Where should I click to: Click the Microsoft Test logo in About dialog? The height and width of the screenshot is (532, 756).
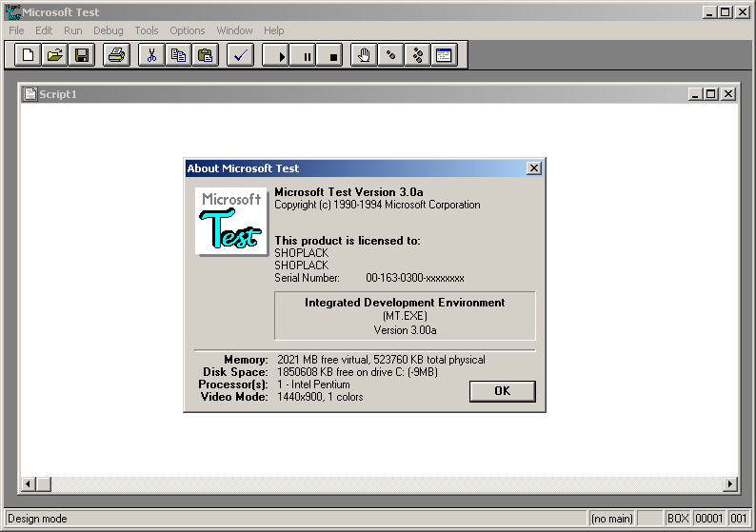tap(231, 221)
